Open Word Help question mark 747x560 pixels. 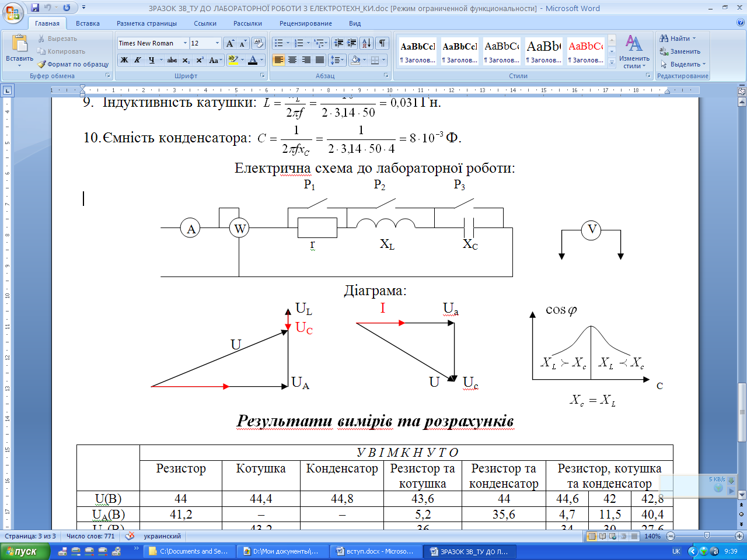(x=741, y=23)
